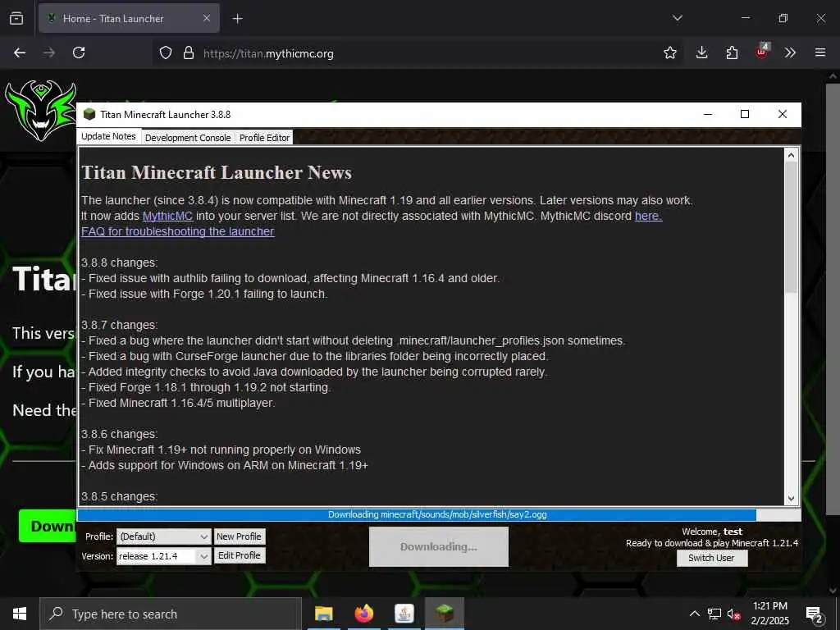Bookmark this page with star icon
Viewport: 840px width, 630px height.
pyautogui.click(x=669, y=52)
